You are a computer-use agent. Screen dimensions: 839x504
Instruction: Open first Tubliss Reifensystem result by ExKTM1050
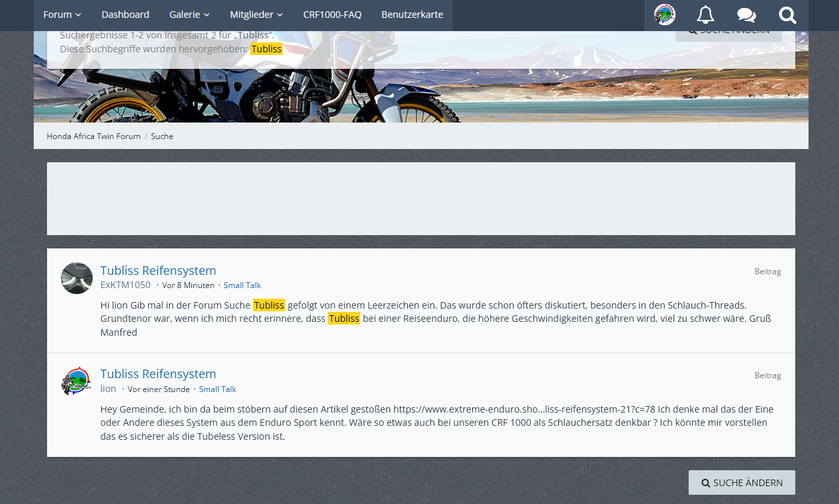pyautogui.click(x=158, y=270)
